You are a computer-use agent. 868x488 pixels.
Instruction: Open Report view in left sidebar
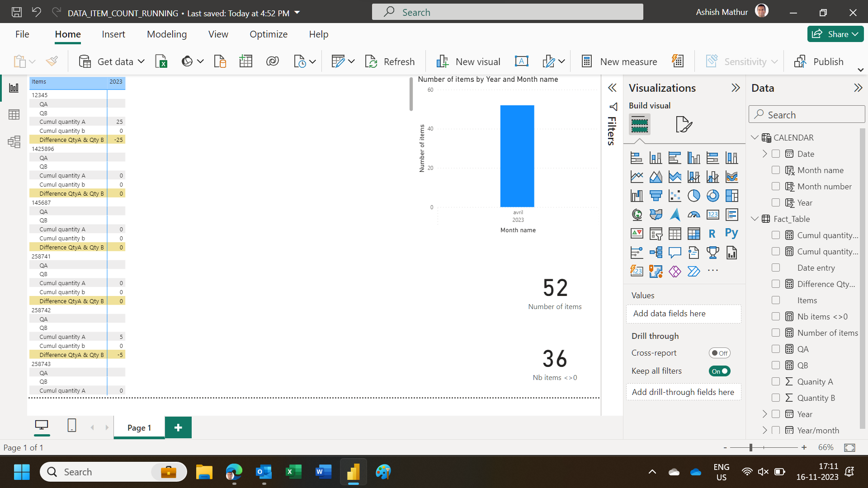14,88
